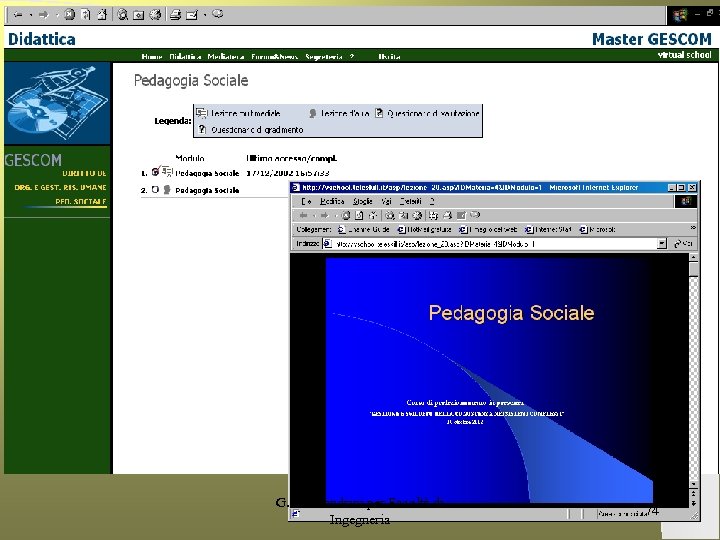
Task: Click multimedia lesson icon in module row 1
Action: pyautogui.click(x=168, y=172)
